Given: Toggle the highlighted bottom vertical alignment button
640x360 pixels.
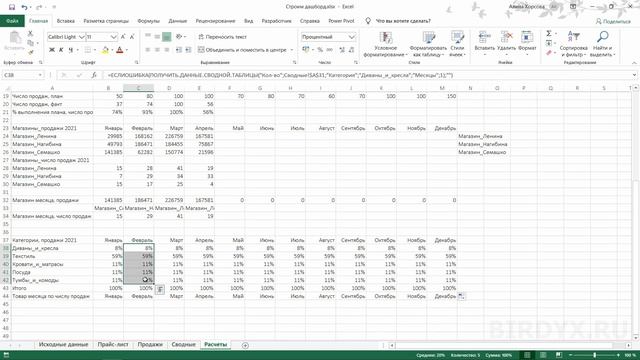Looking at the screenshot, I should coord(167,37).
